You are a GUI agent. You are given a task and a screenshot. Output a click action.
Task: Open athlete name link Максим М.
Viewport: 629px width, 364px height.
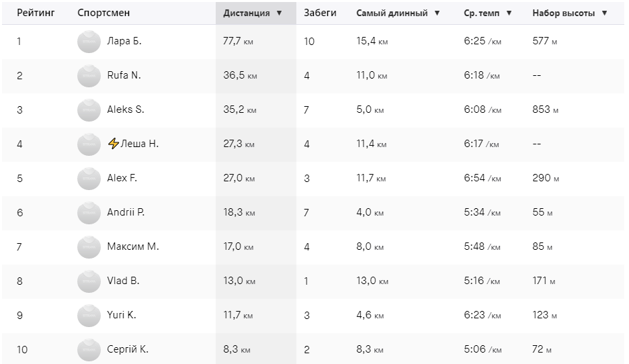coord(133,246)
